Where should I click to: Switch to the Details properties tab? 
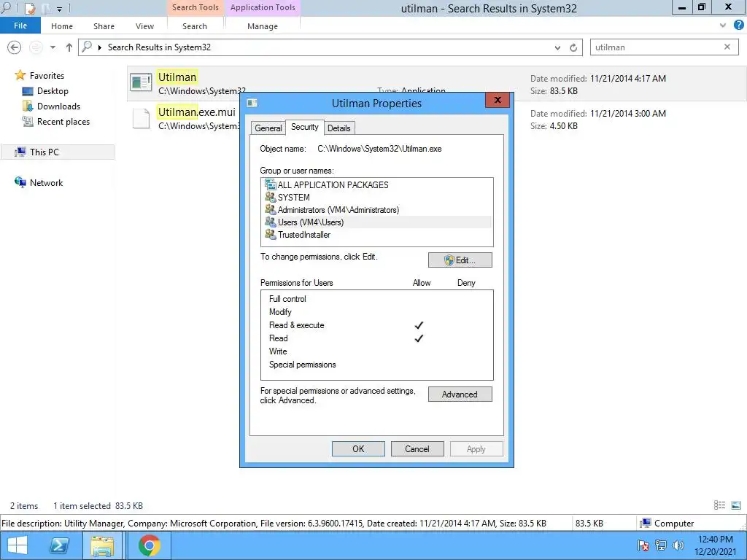[338, 128]
